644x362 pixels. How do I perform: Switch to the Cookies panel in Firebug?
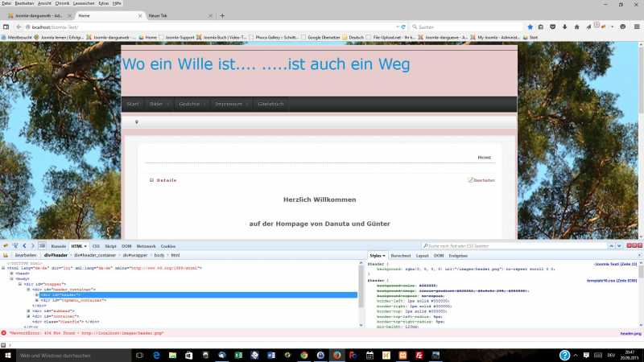point(168,246)
